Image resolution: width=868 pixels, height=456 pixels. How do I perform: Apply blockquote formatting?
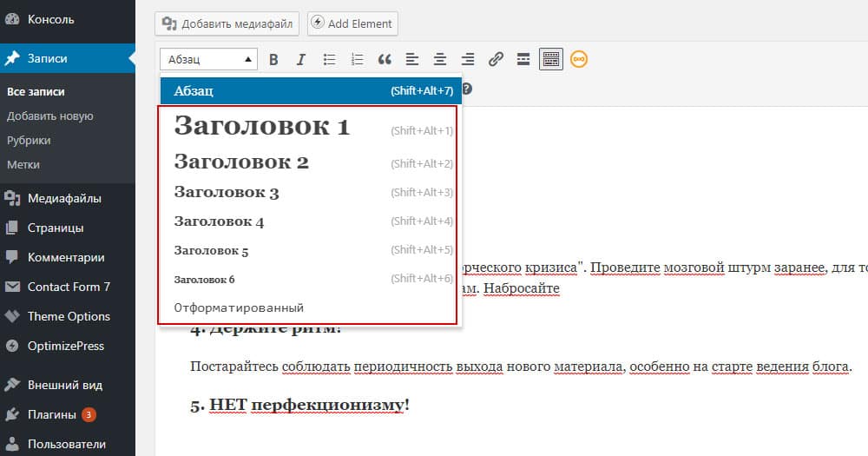click(385, 60)
